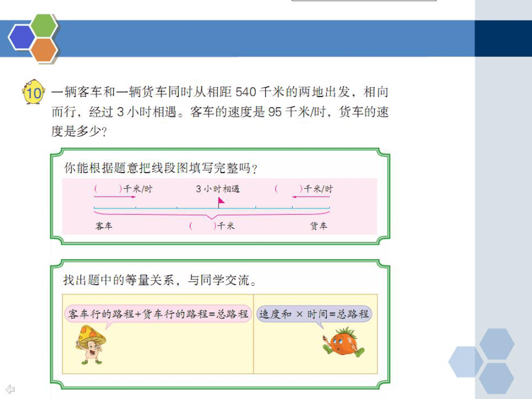Image resolution: width=532 pixels, height=399 pixels.
Task: Click the orange hexagon in the header logo
Action: click(x=44, y=49)
